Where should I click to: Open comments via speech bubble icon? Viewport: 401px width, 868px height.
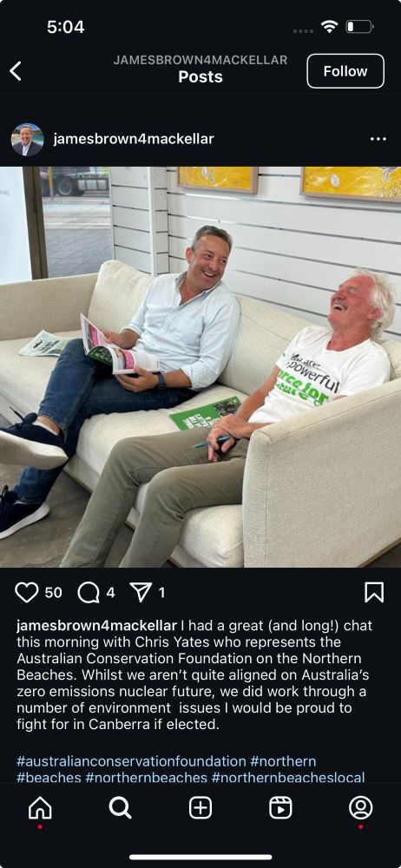pyautogui.click(x=89, y=592)
